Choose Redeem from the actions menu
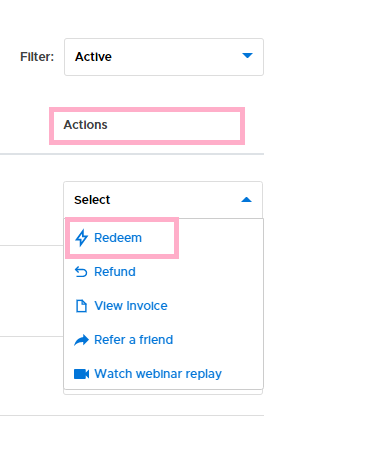391x454 pixels. click(x=118, y=238)
